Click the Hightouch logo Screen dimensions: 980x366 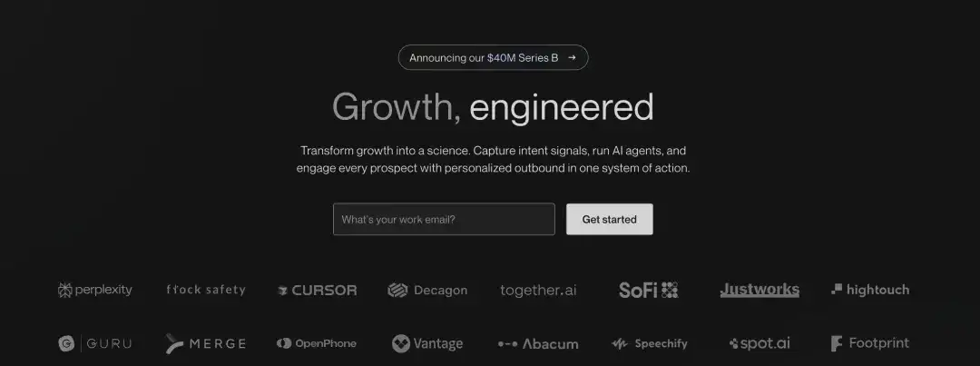(x=870, y=290)
